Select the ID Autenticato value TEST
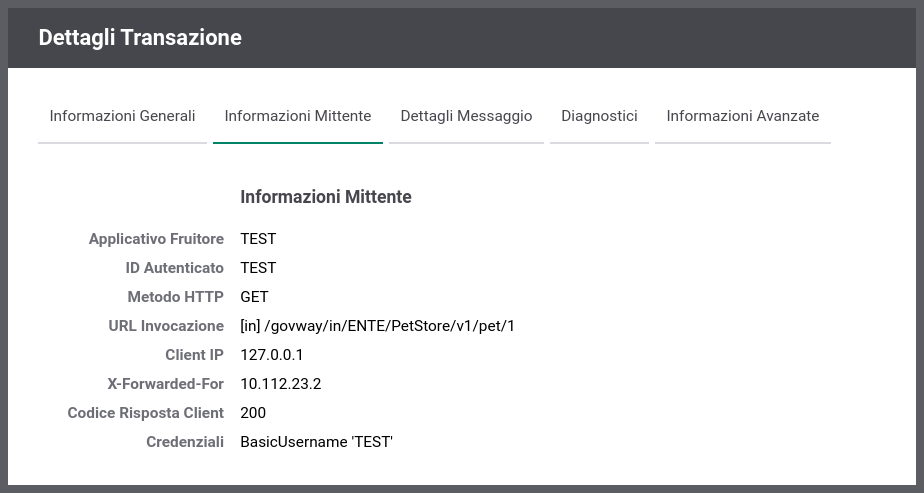 [258, 268]
